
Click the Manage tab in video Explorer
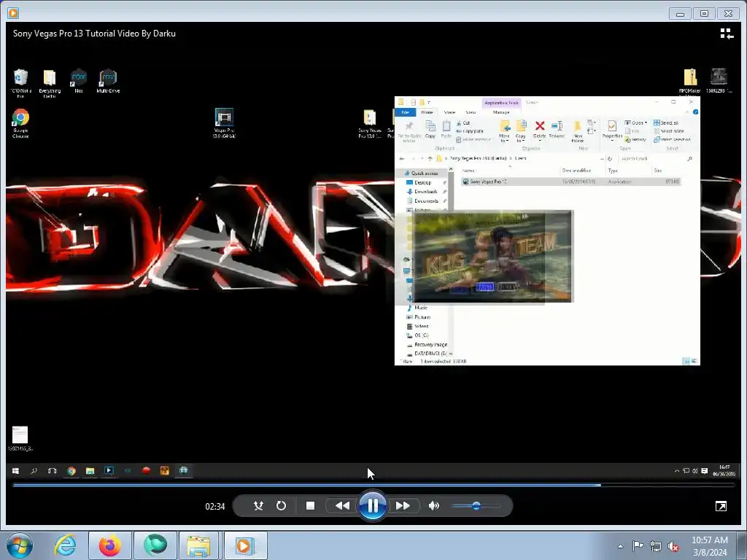point(500,112)
